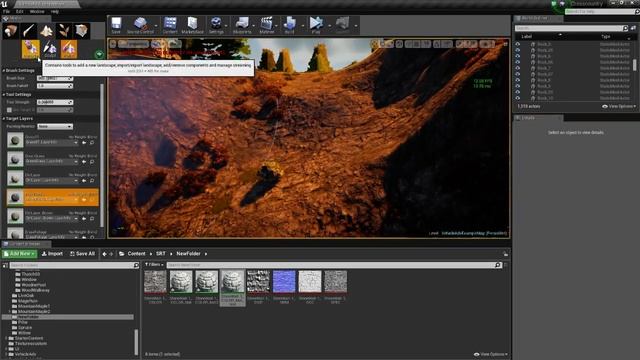Screen dimensions: 640x360
Task: Toggle visibility eye for Rock_27
Action: [518, 74]
